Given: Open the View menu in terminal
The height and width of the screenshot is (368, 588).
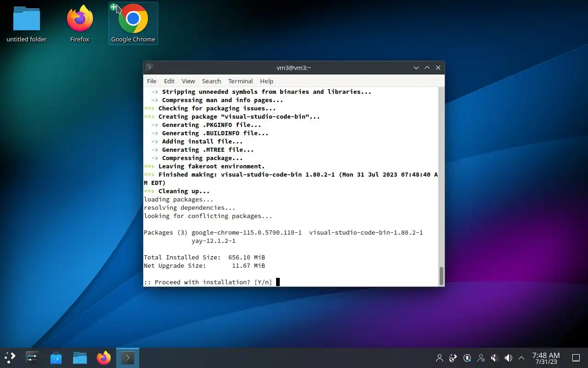Looking at the screenshot, I should [188, 81].
